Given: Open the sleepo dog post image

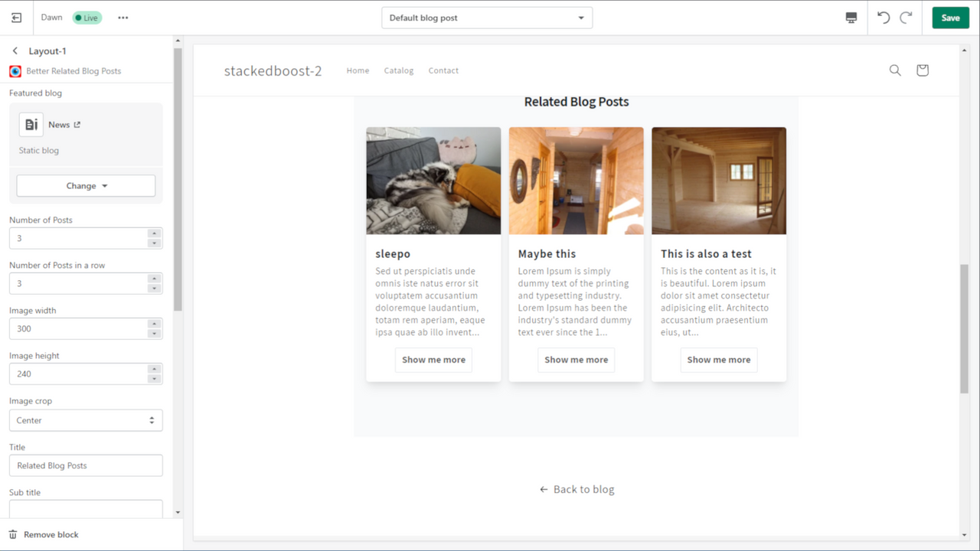Looking at the screenshot, I should coord(433,181).
